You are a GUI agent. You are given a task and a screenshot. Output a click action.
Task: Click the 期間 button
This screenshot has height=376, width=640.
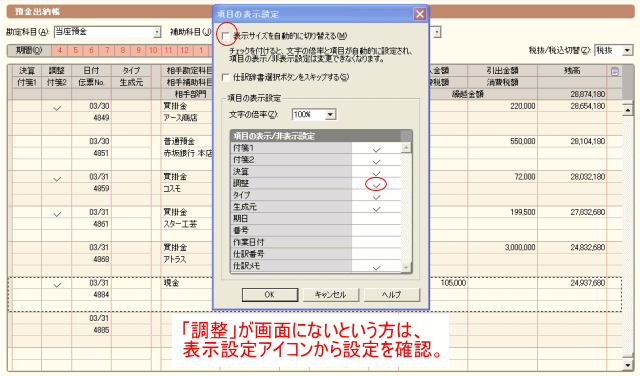click(29, 51)
